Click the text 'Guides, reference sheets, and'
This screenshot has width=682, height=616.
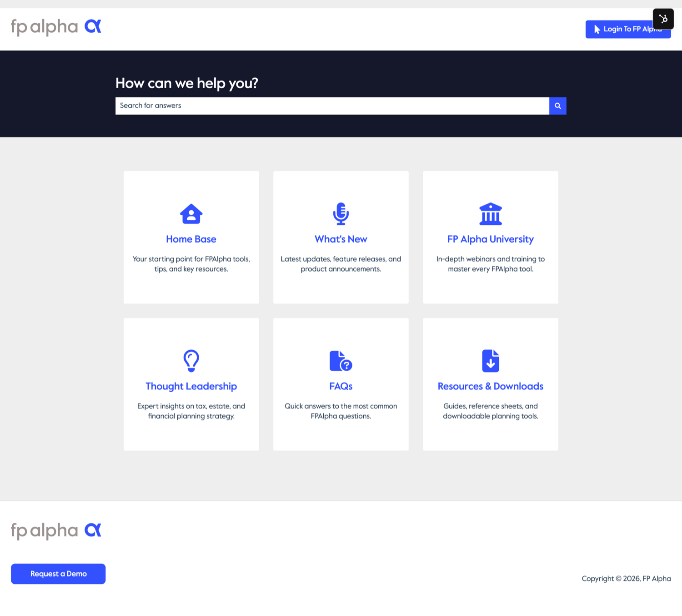pyautogui.click(x=491, y=406)
